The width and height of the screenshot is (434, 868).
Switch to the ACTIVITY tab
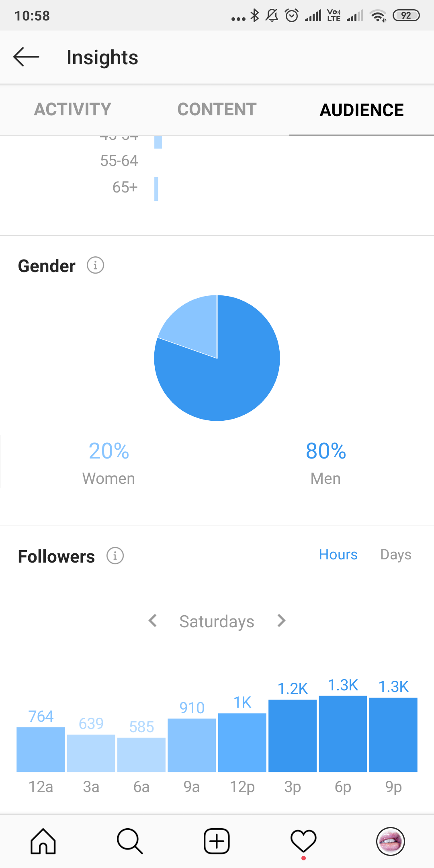tap(72, 109)
